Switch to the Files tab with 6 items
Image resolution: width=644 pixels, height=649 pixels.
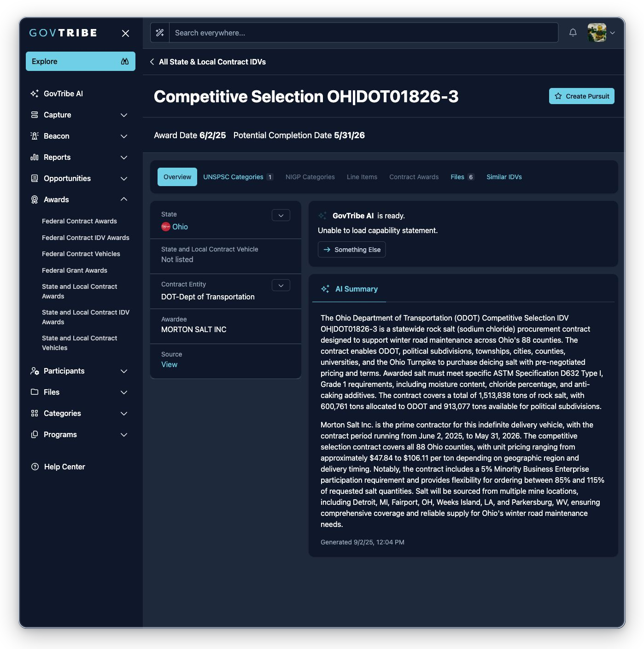[x=462, y=177]
